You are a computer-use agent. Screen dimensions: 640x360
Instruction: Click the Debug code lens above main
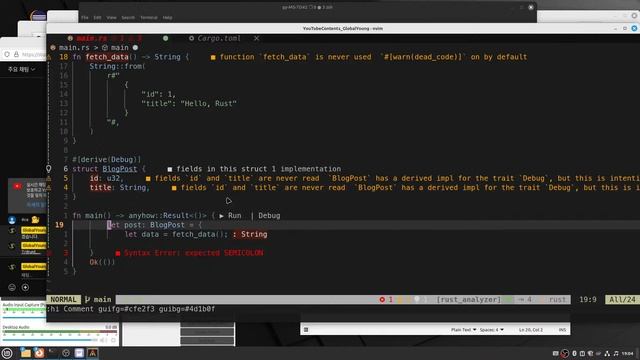point(269,216)
